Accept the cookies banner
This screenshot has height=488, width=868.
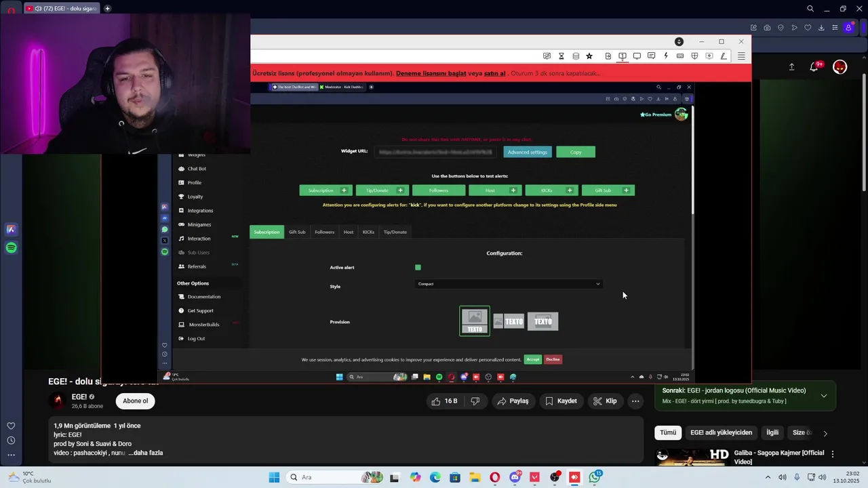[x=533, y=359]
